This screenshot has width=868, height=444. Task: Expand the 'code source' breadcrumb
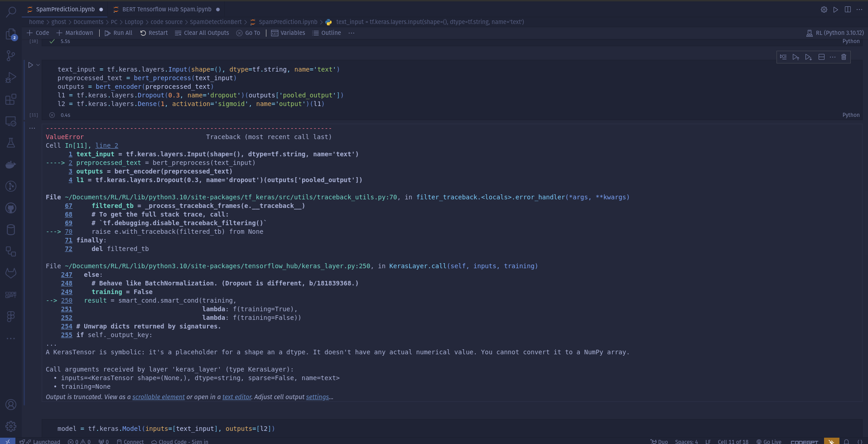pos(167,22)
